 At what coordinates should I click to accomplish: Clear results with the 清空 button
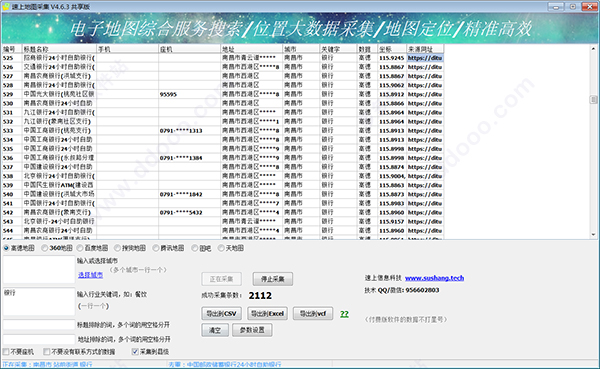tap(215, 330)
